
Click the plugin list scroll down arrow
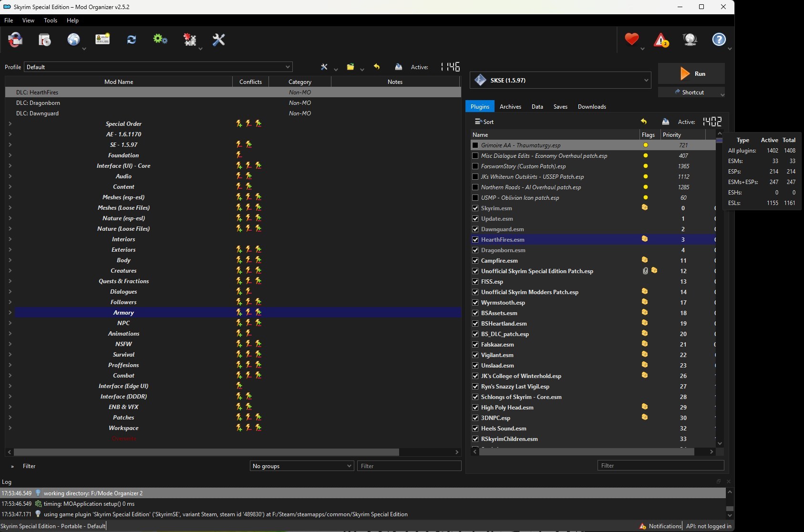(x=720, y=443)
